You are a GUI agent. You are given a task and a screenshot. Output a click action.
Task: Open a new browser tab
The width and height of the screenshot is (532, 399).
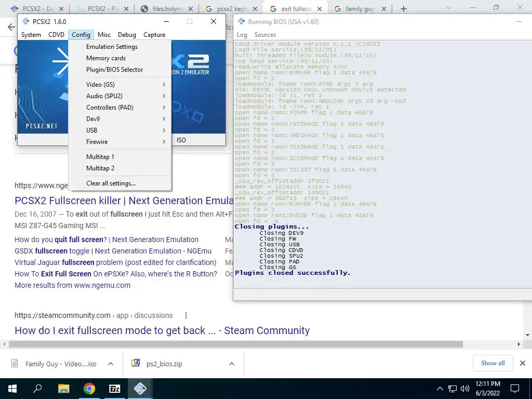403,9
